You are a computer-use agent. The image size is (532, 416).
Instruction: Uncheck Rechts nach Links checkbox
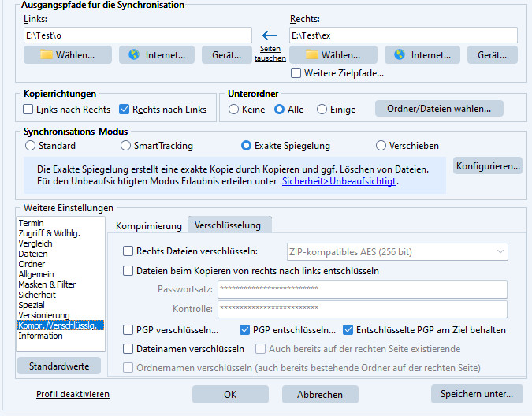tap(124, 110)
